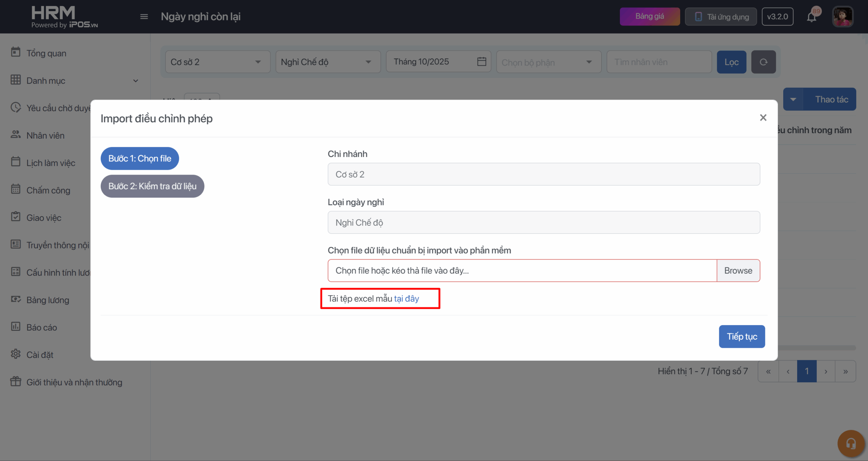868x461 pixels.
Task: Open Giới thiệu và nhận thưởng gift item
Action: tap(74, 382)
